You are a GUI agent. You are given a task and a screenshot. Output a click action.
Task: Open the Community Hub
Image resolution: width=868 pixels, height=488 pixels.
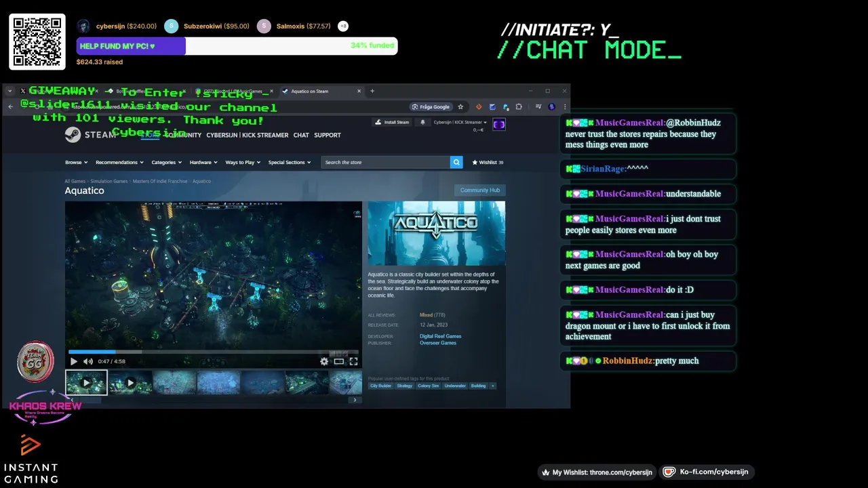(x=480, y=190)
